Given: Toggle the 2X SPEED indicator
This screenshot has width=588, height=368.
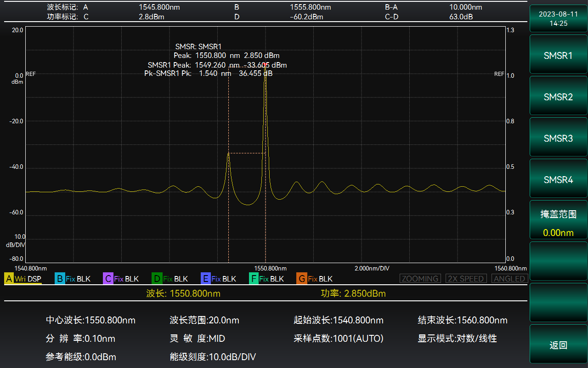Looking at the screenshot, I should point(466,279).
